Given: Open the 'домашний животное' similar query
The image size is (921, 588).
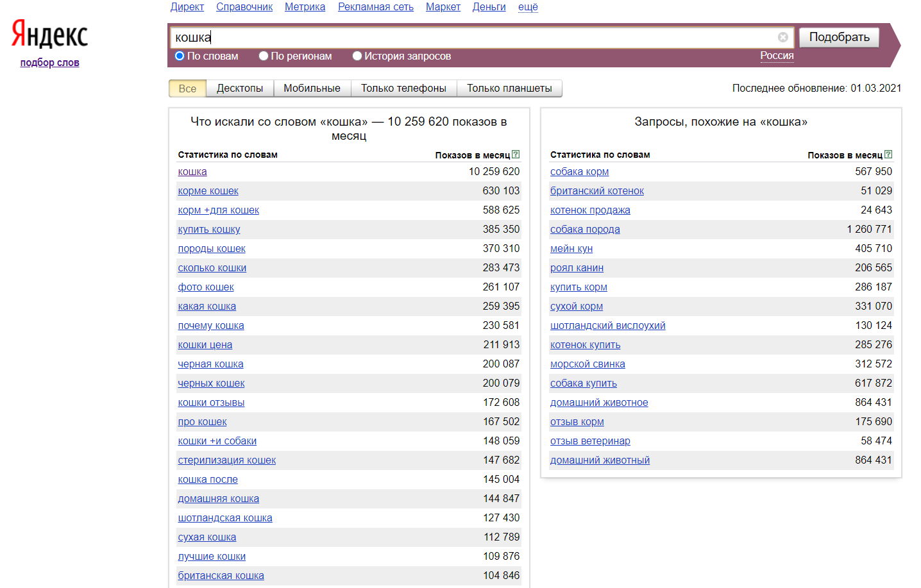Looking at the screenshot, I should tap(599, 403).
